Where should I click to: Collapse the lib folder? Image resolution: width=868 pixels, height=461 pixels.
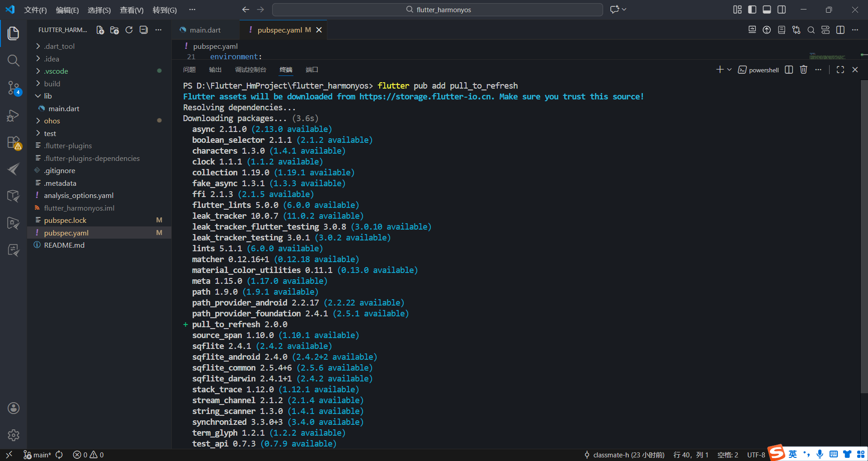(99, 96)
